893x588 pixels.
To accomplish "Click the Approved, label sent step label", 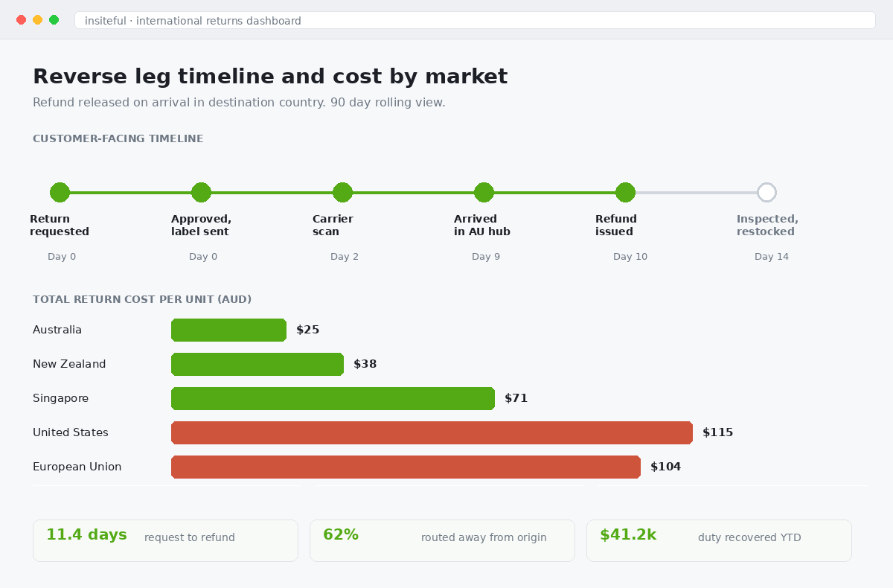I will tap(201, 225).
